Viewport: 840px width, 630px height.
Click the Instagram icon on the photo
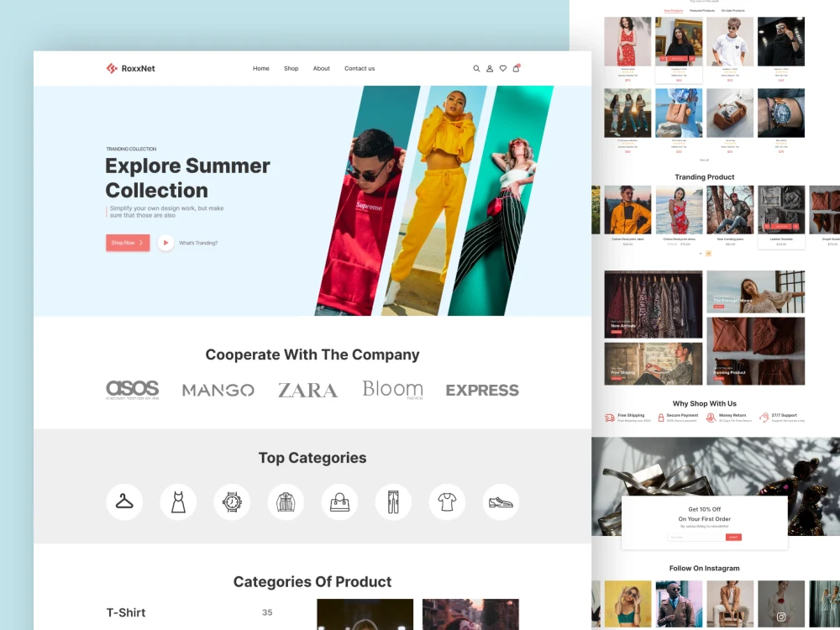pos(781,617)
